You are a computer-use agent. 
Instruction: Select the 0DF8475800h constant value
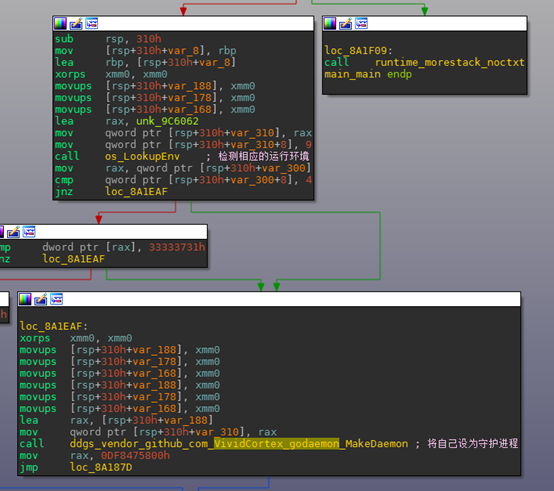(x=135, y=455)
